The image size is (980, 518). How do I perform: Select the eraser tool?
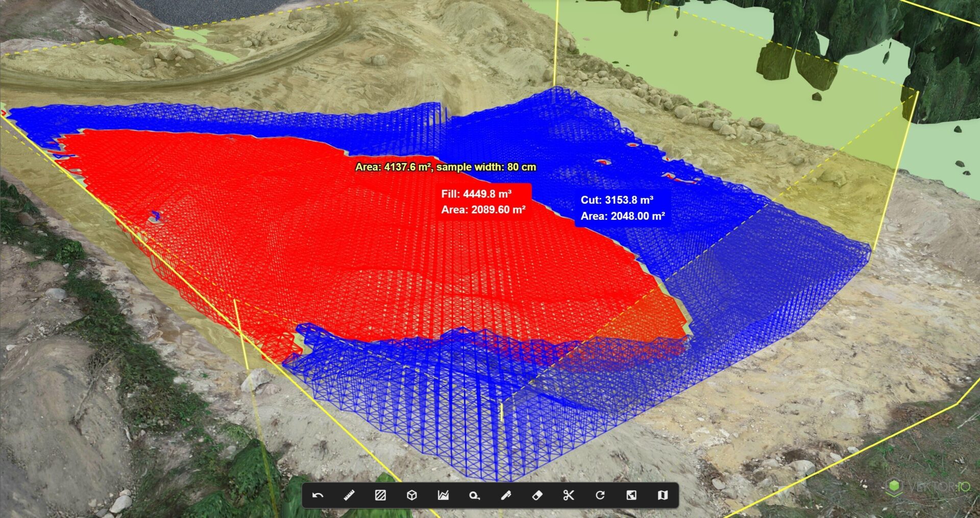pyautogui.click(x=537, y=496)
